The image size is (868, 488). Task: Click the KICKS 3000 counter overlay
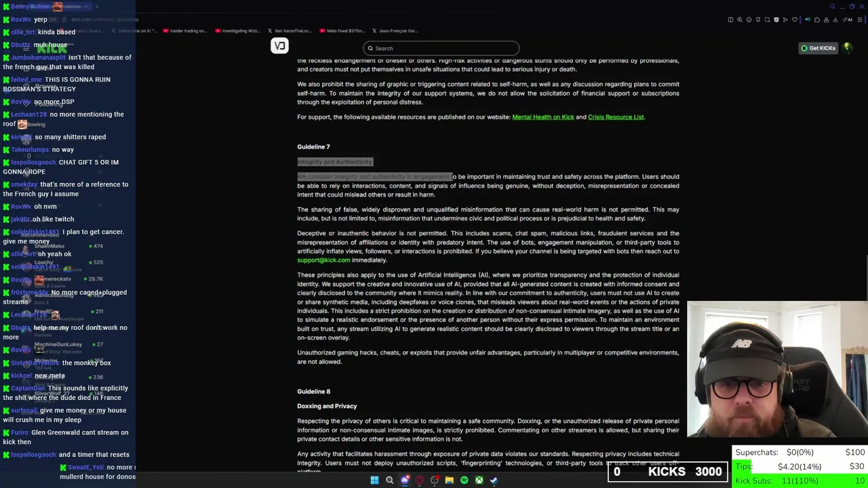668,472
